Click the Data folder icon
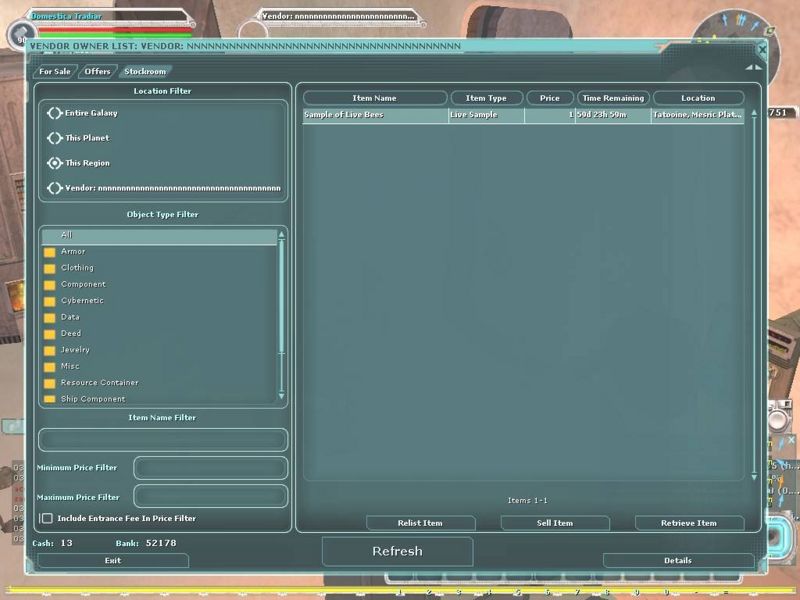The height and width of the screenshot is (600, 800). (x=49, y=318)
